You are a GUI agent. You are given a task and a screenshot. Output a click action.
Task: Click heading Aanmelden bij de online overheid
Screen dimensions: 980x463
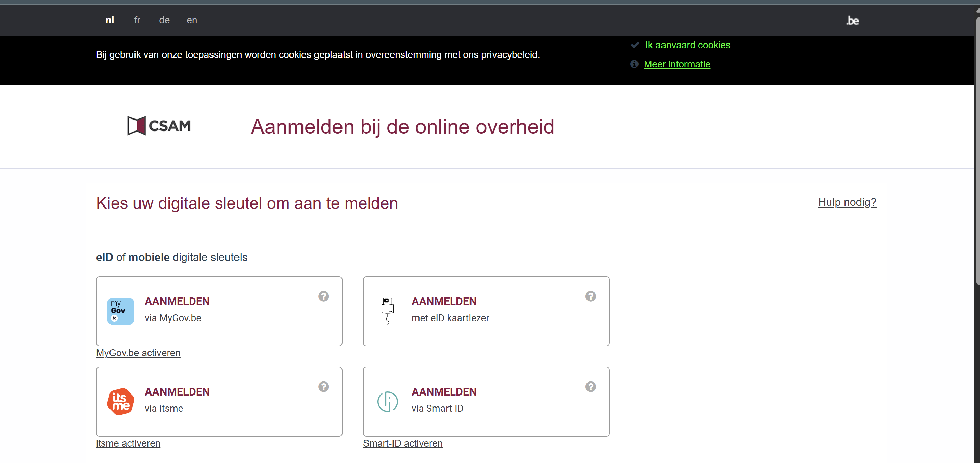tap(402, 126)
